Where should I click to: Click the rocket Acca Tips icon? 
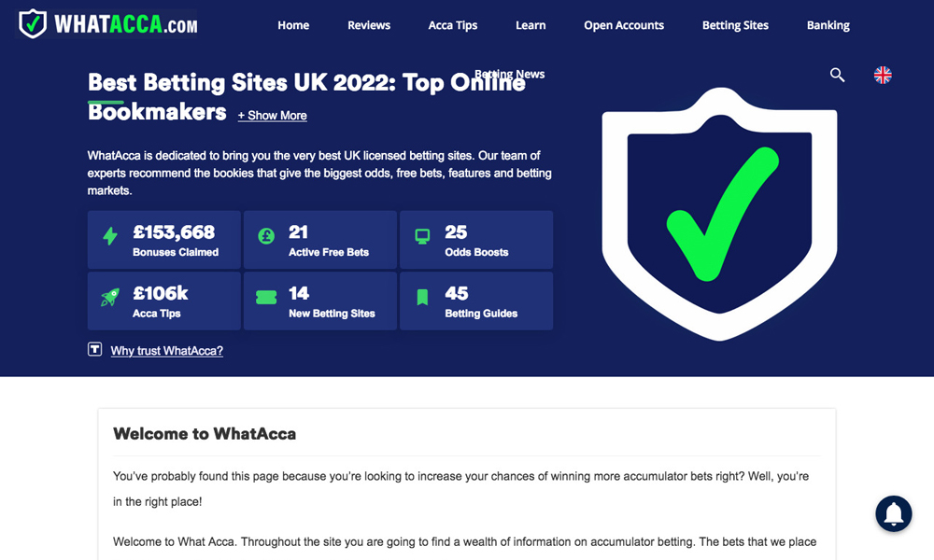tap(110, 298)
